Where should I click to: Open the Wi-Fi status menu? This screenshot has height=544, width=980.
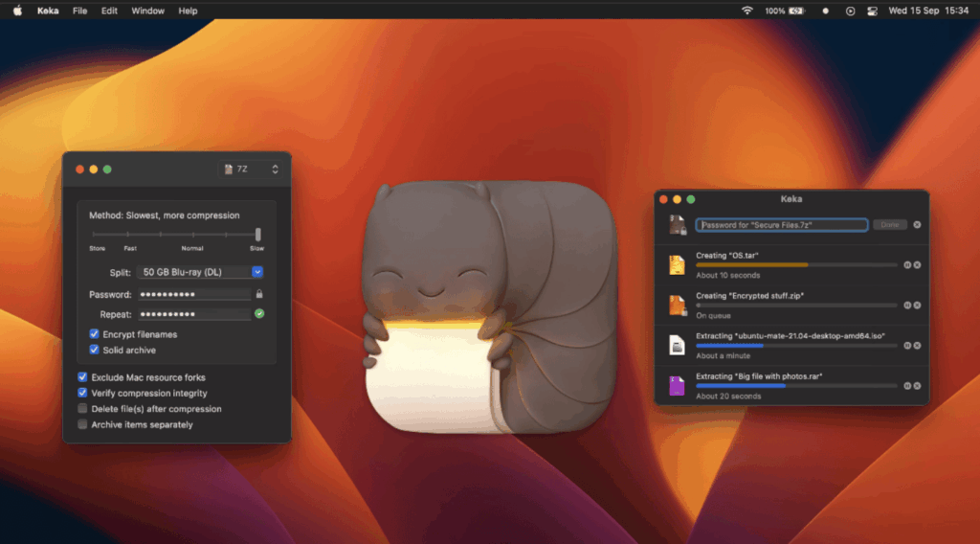746,11
